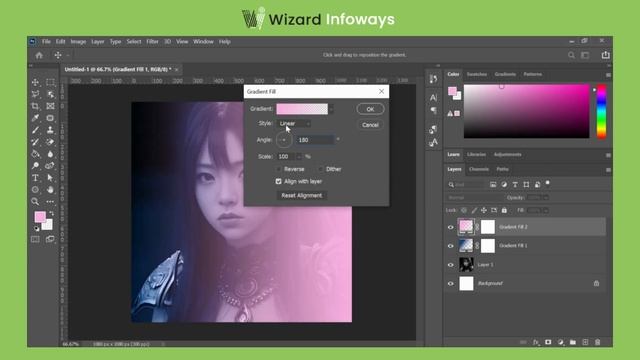640x360 pixels.
Task: Click Delete layer trash icon
Action: pos(598,342)
